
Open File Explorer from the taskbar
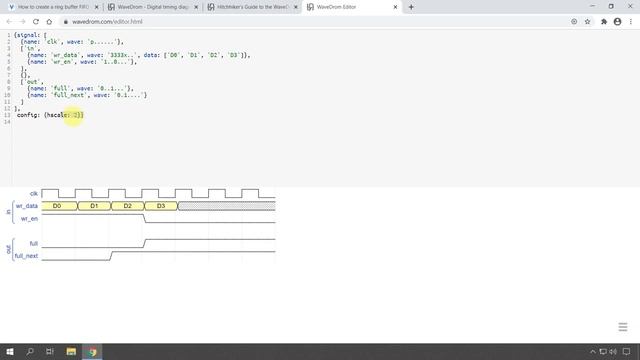coord(71,351)
